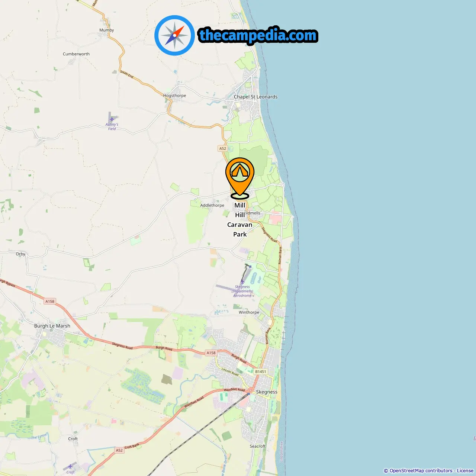Click the Ashley's Field airfield plane icon
This screenshot has width=476, height=476.
(x=112, y=119)
